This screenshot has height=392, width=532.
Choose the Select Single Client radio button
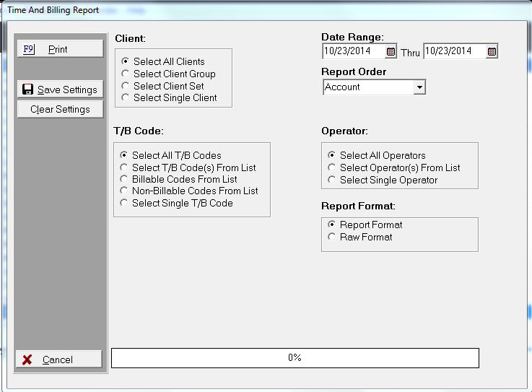click(x=126, y=97)
